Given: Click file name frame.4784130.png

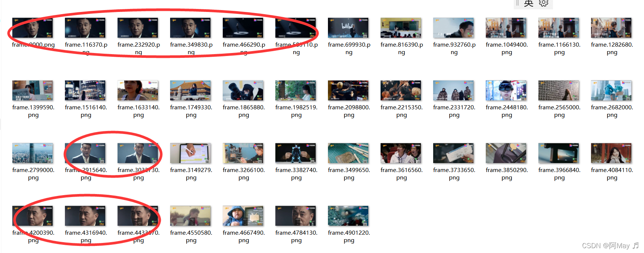Looking at the screenshot, I should (296, 237).
